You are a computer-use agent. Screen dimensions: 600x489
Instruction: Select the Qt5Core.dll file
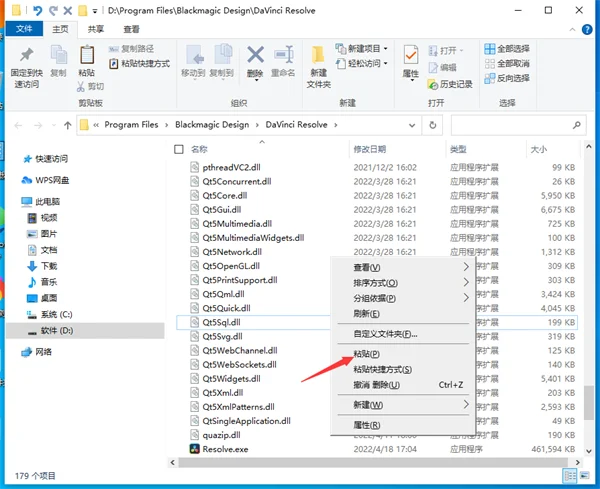click(x=224, y=196)
